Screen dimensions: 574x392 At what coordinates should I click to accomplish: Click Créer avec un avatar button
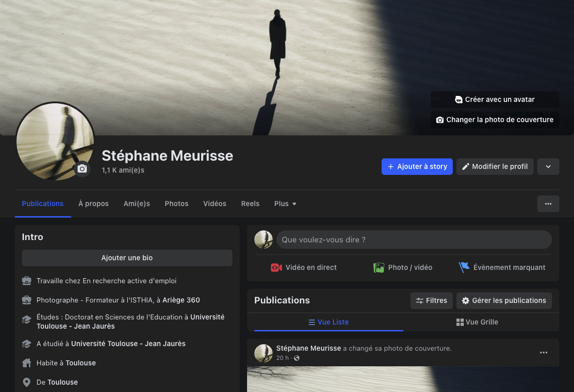(x=495, y=100)
